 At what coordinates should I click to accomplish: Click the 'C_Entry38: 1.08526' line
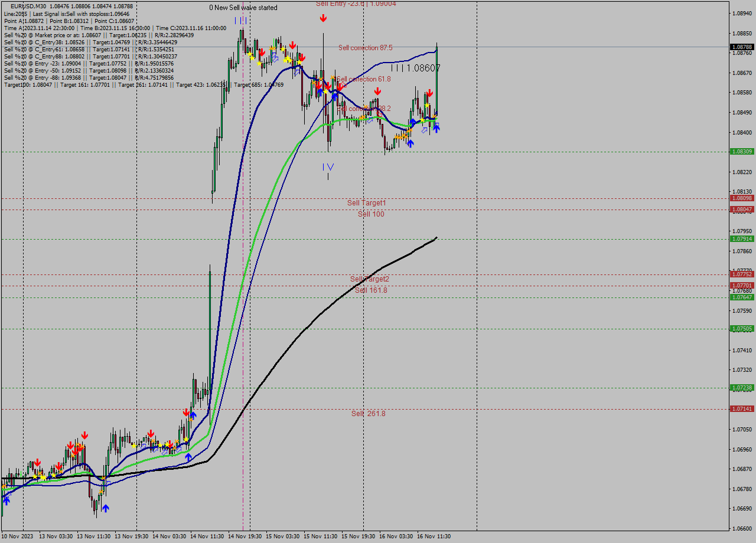click(x=90, y=42)
